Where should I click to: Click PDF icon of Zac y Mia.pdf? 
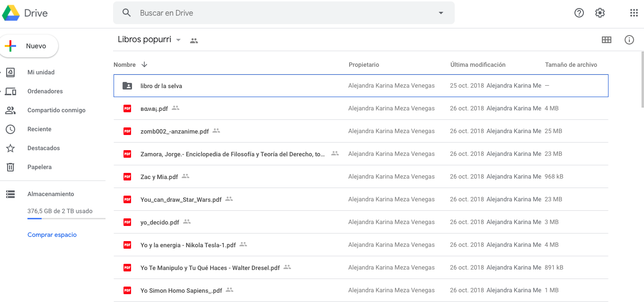[x=127, y=177]
